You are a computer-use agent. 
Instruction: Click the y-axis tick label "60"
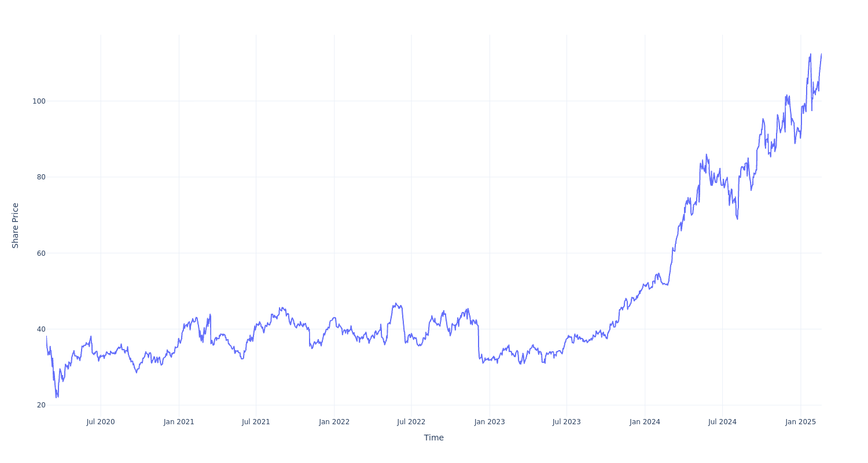[41, 253]
